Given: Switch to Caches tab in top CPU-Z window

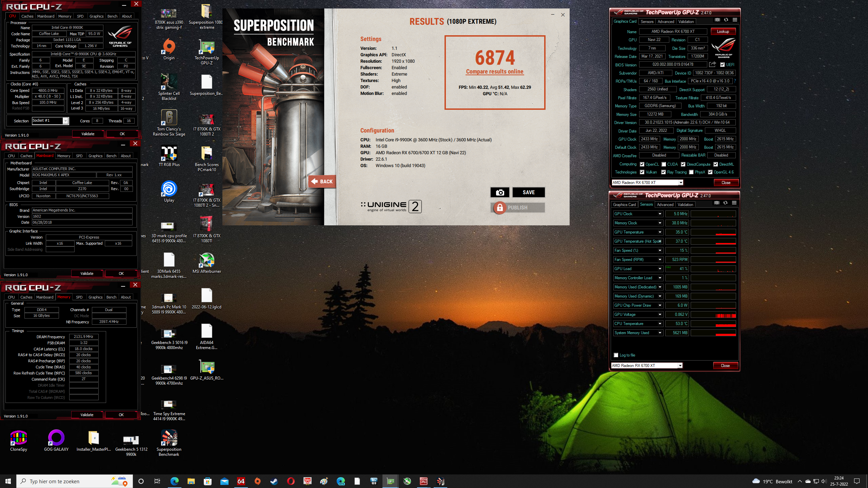Looking at the screenshot, I should [27, 16].
